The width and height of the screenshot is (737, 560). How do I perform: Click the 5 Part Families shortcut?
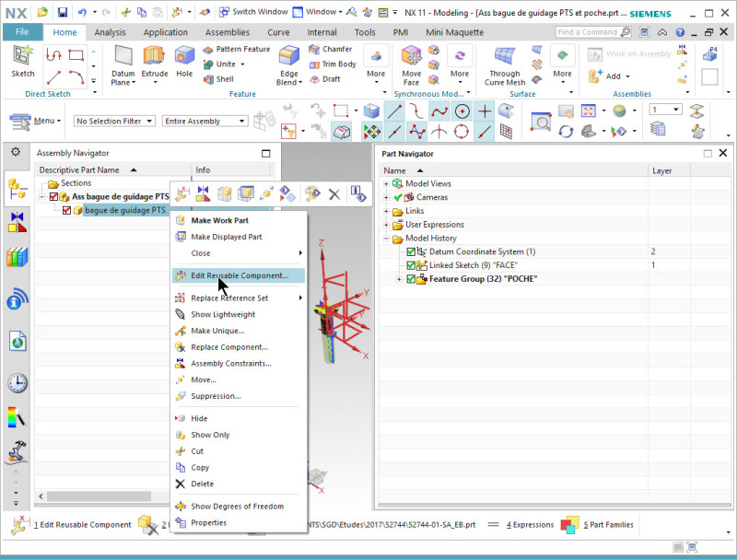click(x=597, y=525)
